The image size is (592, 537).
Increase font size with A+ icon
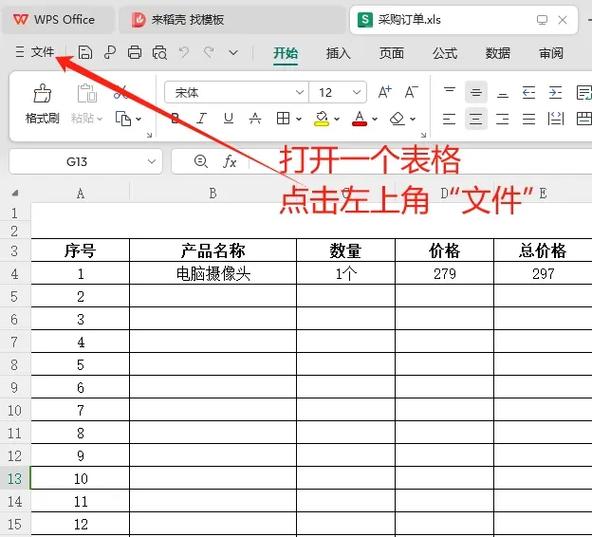pos(385,92)
